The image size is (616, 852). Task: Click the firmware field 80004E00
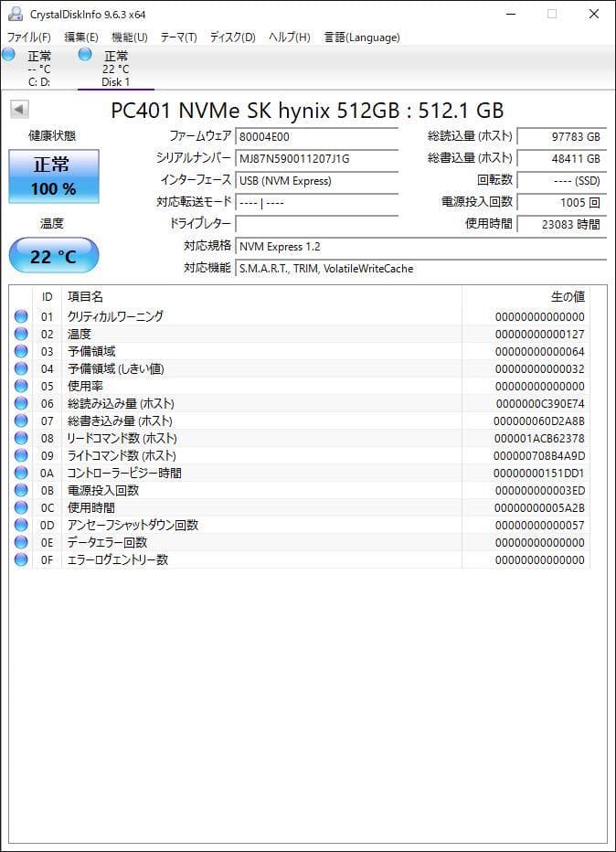[x=317, y=136]
